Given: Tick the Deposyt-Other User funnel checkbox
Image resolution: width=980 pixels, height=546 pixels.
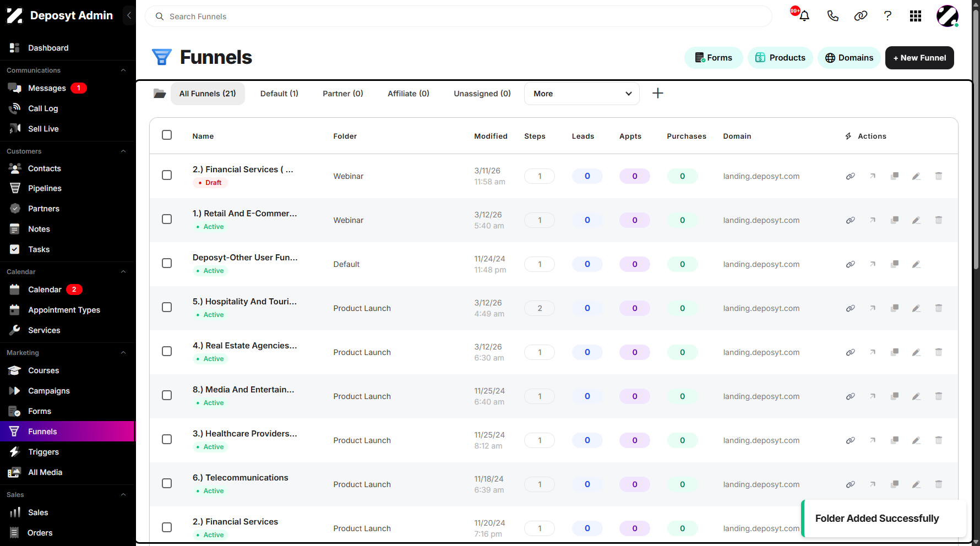Looking at the screenshot, I should click(167, 263).
